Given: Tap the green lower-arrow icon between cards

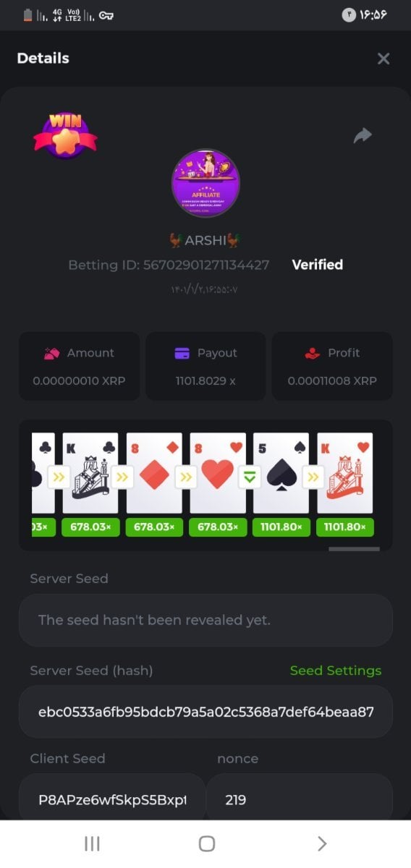Looking at the screenshot, I should (x=250, y=477).
